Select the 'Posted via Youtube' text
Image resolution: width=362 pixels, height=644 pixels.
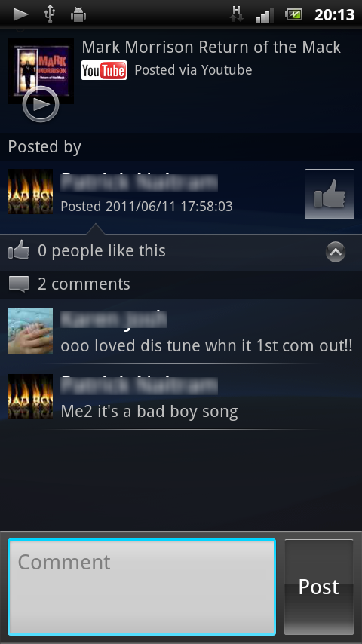pos(193,70)
